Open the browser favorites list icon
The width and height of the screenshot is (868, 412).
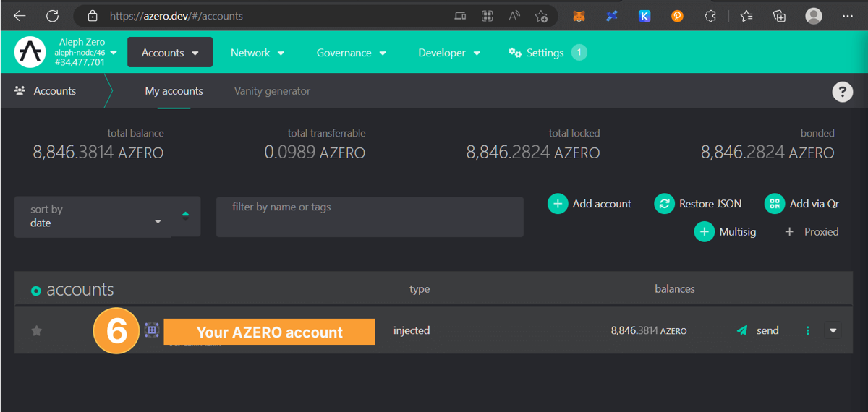tap(746, 15)
